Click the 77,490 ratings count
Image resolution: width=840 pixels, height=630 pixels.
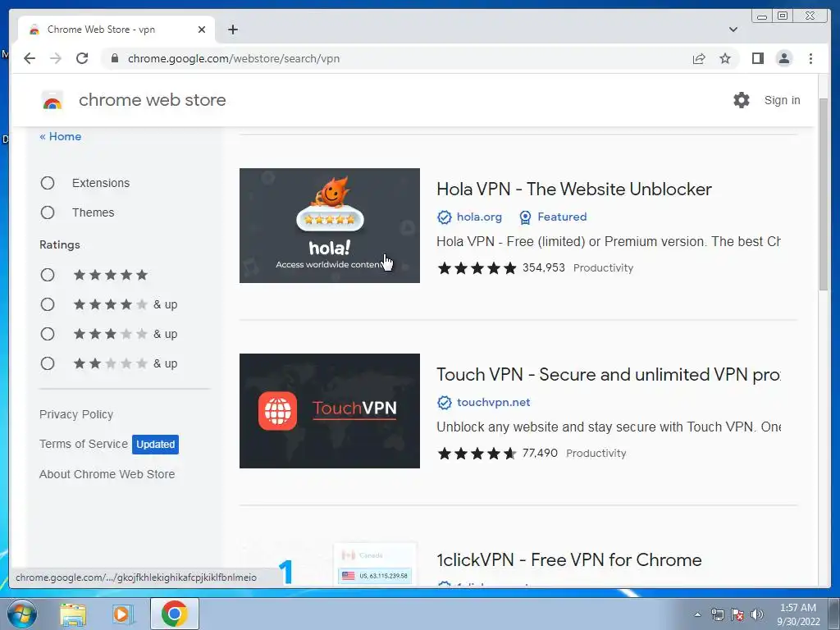click(x=540, y=453)
